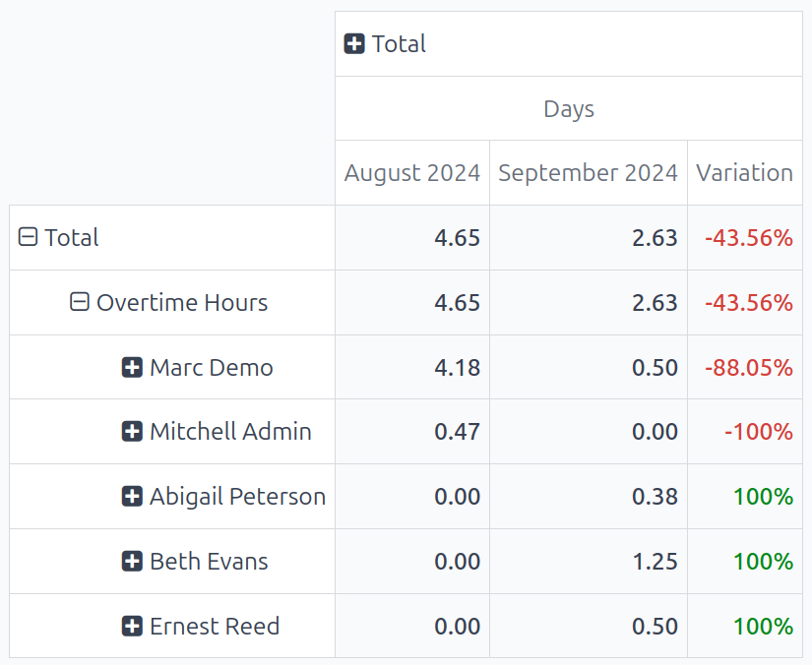Expand the plus icon next to Mitchell Admin
The width and height of the screenshot is (812, 665).
pyautogui.click(x=131, y=431)
